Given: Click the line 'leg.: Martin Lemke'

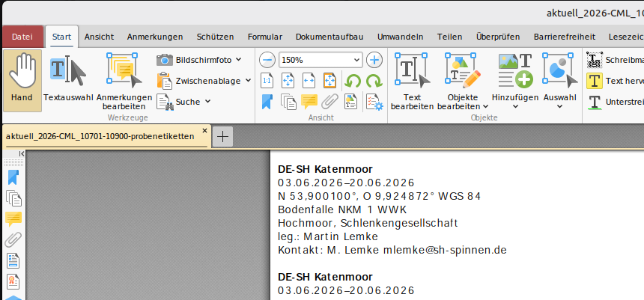Looking at the screenshot, I should click(x=328, y=237).
